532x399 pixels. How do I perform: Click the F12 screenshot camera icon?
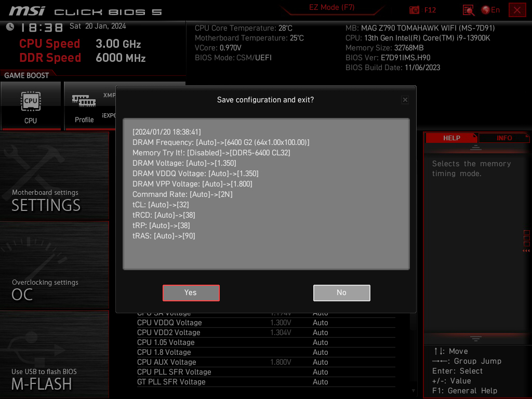pos(414,10)
